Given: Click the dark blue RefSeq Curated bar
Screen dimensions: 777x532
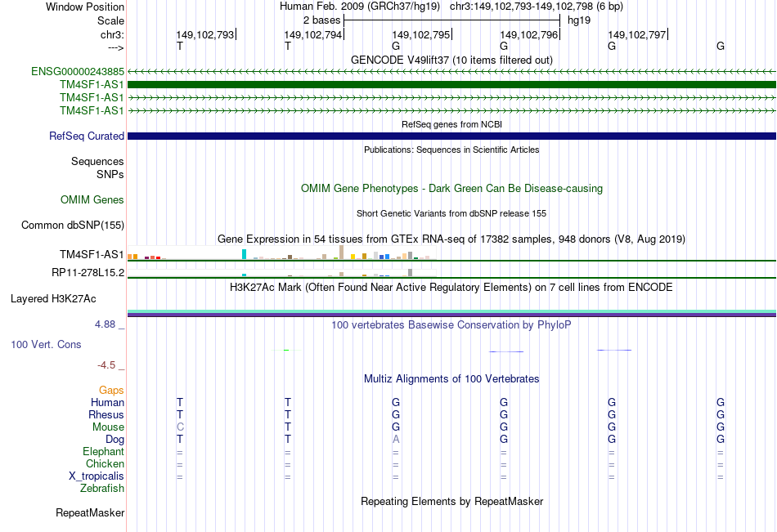Looking at the screenshot, I should click(x=451, y=136).
